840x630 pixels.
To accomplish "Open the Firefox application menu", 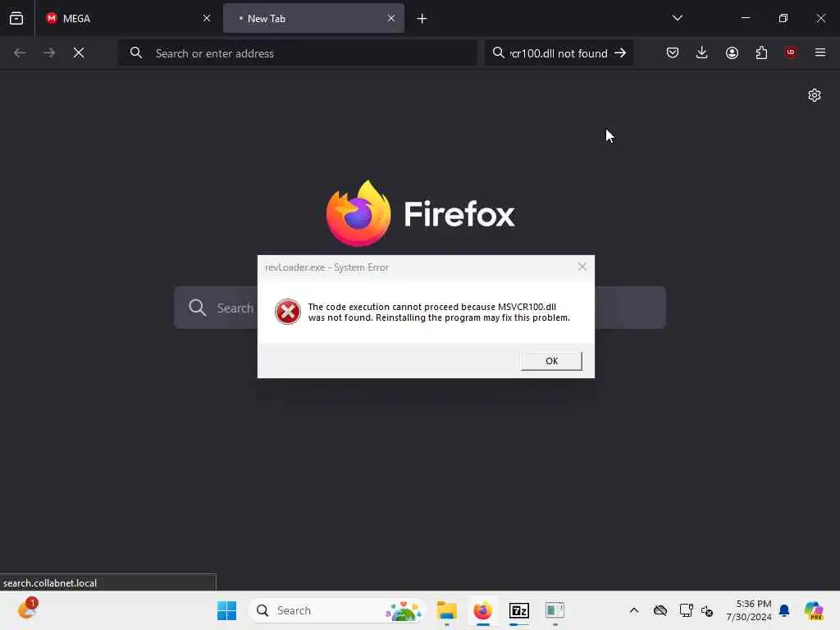I will click(820, 52).
